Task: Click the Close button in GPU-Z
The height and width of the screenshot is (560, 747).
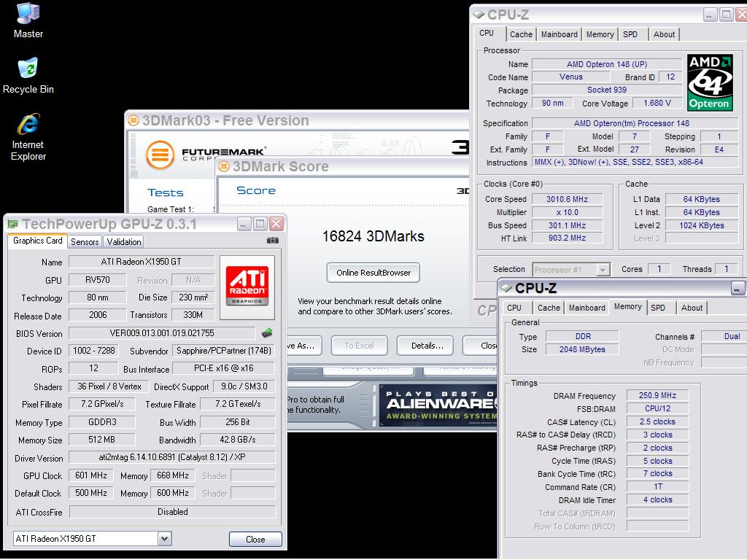Action: click(x=255, y=539)
